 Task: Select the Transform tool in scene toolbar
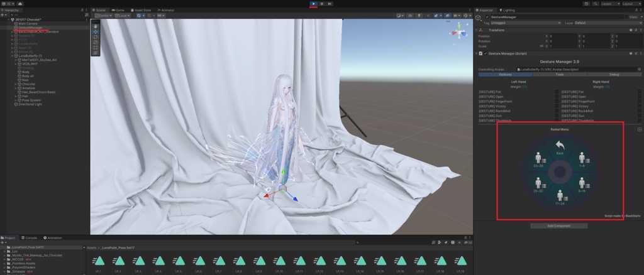[96, 53]
